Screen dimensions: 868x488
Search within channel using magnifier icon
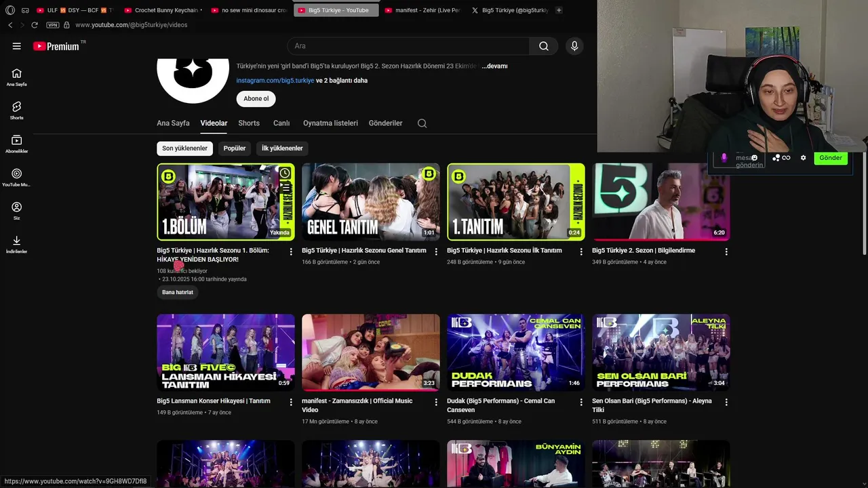(x=422, y=123)
